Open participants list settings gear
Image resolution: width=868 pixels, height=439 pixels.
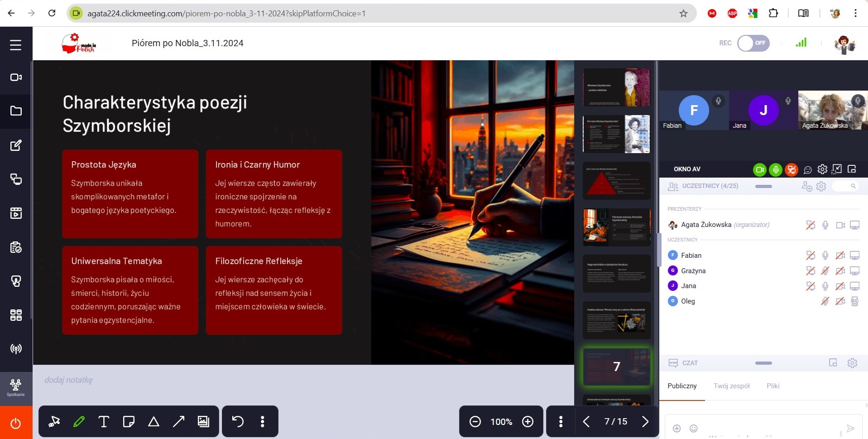click(821, 186)
